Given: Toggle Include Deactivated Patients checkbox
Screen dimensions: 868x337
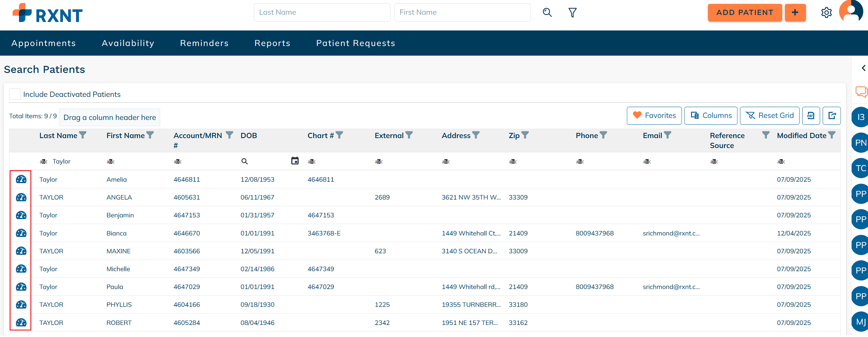Looking at the screenshot, I should 15,94.
